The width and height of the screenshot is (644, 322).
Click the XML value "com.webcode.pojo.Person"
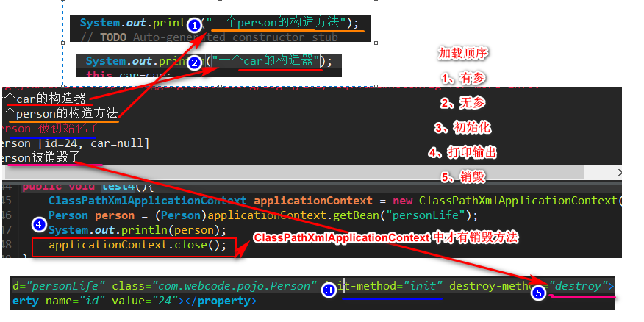pyautogui.click(x=234, y=285)
